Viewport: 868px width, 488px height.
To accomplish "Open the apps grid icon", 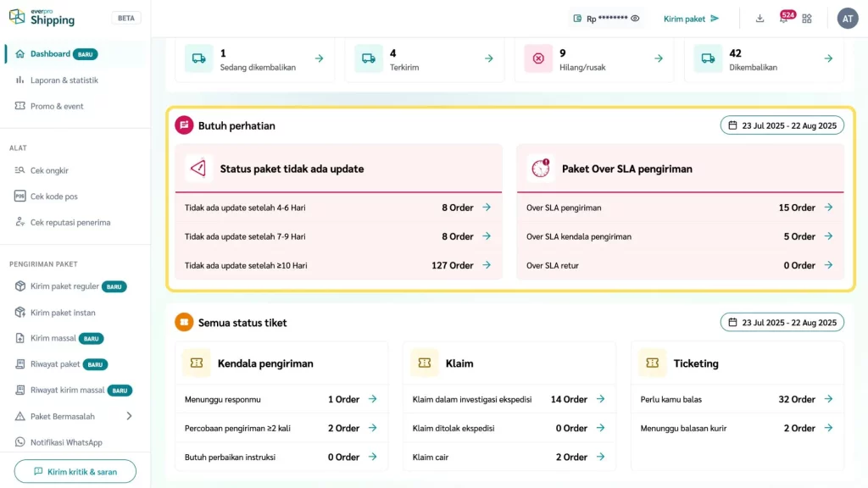I will coord(807,19).
